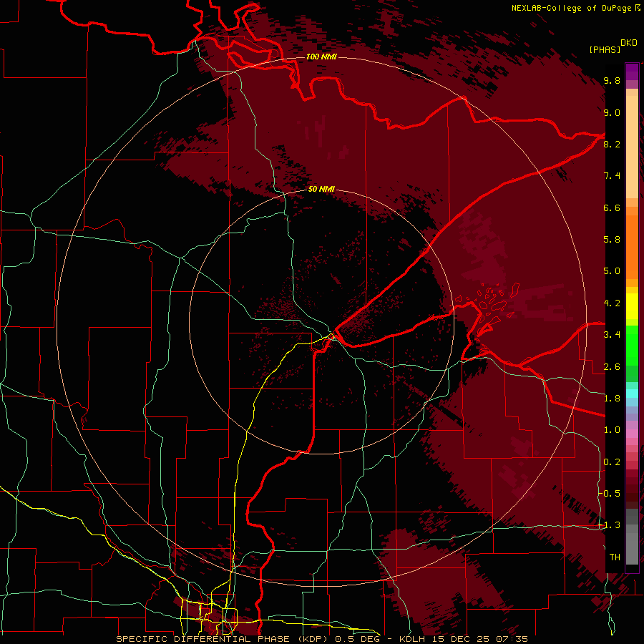
Task: Click the 100 NMI range ring label
Action: [321, 57]
